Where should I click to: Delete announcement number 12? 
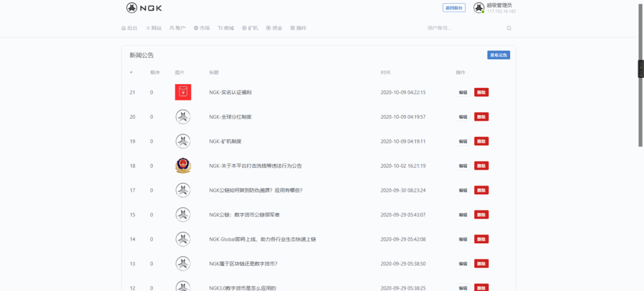coord(481,288)
